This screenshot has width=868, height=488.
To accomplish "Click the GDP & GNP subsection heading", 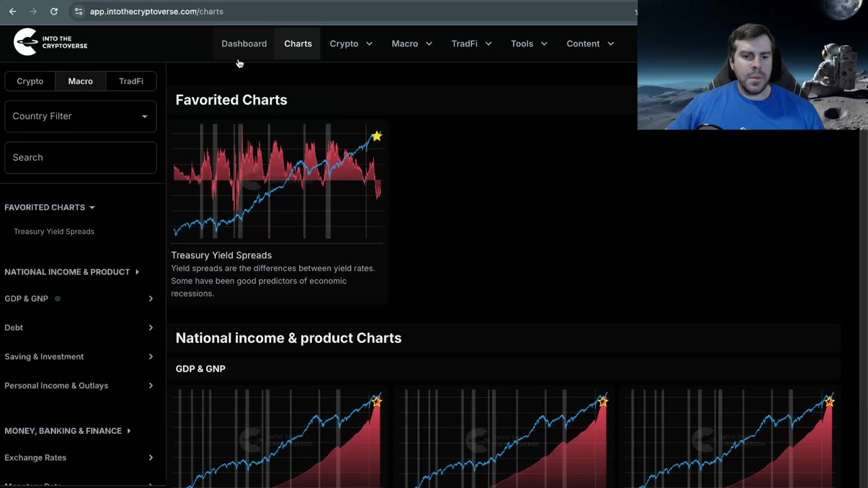I will 200,369.
